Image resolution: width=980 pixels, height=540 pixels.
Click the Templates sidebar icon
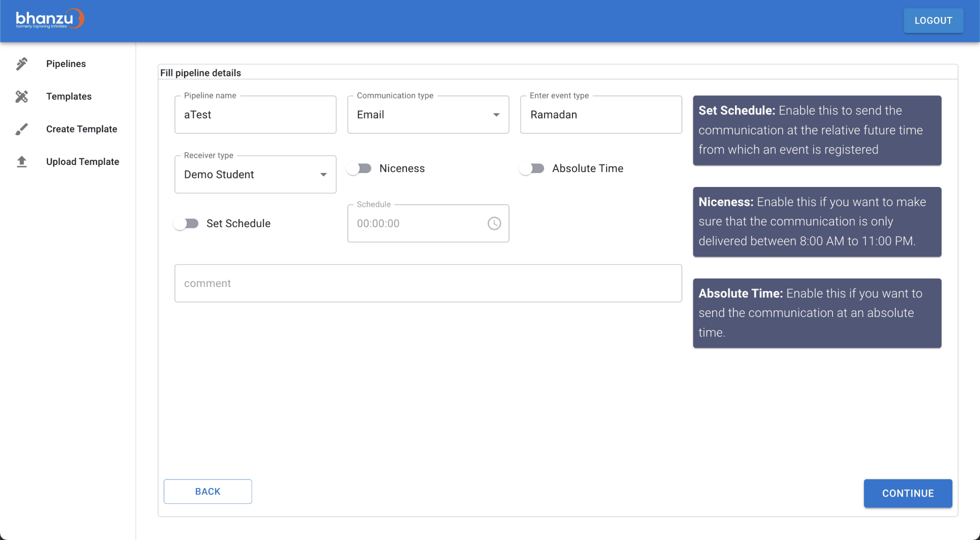pyautogui.click(x=21, y=96)
